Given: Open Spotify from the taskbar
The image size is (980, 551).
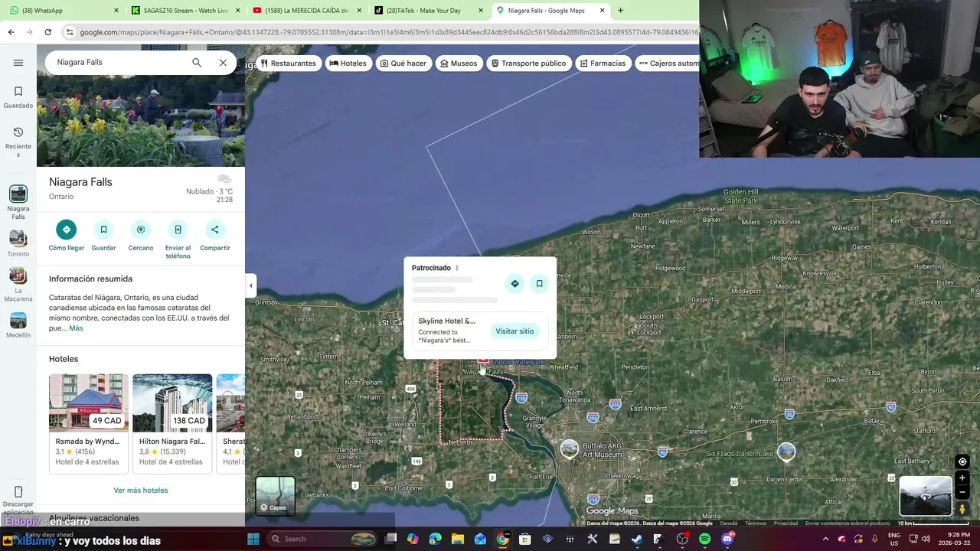Looking at the screenshot, I should click(x=704, y=539).
